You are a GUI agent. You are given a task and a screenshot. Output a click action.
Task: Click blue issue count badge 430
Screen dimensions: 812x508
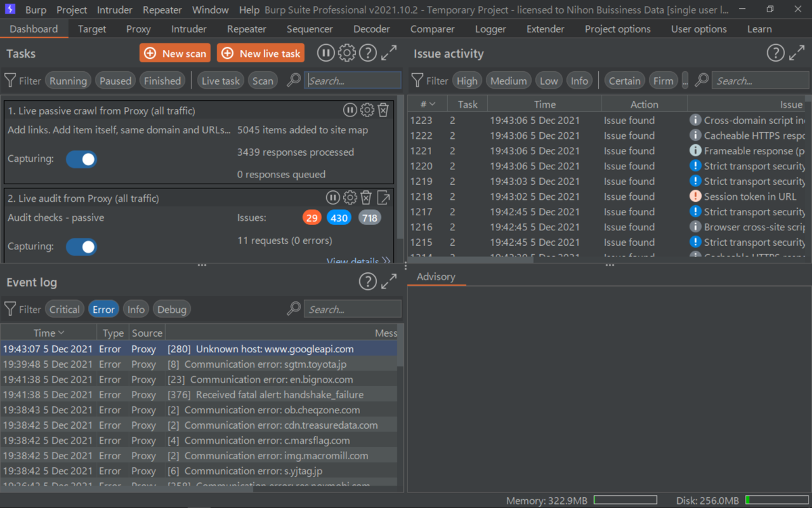tap(339, 218)
